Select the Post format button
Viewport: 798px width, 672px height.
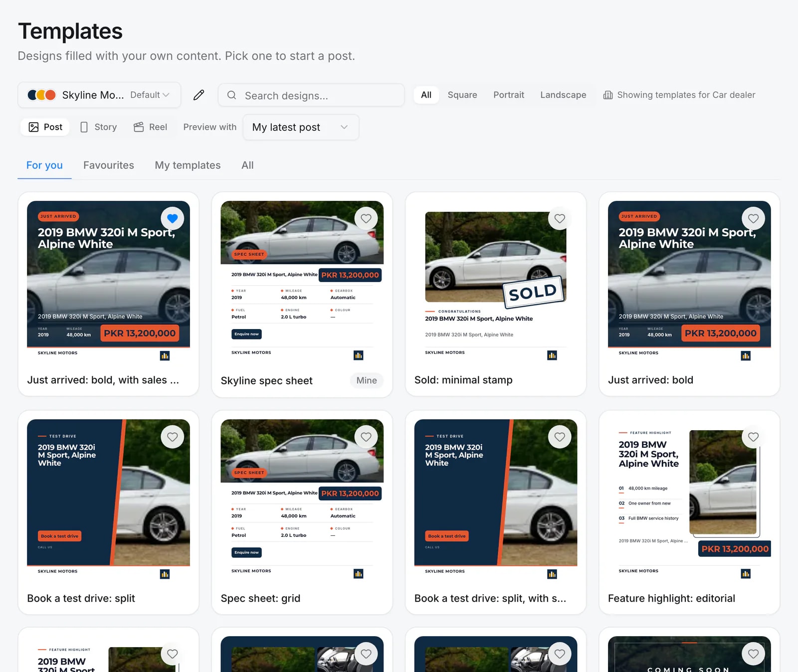45,127
